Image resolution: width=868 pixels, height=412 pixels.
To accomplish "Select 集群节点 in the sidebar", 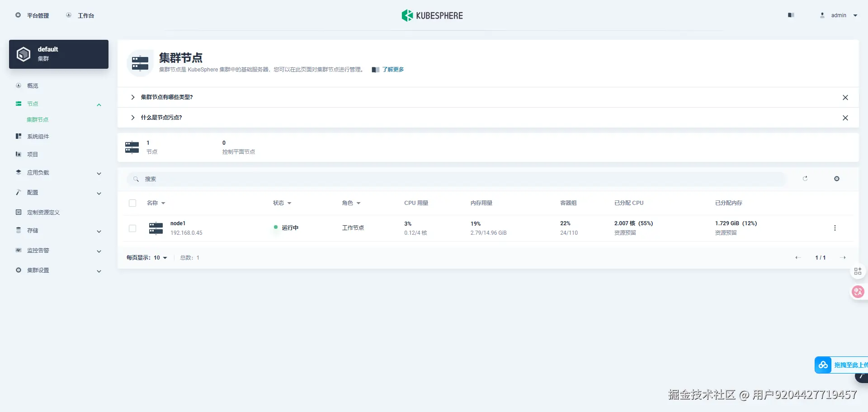I will click(x=38, y=120).
